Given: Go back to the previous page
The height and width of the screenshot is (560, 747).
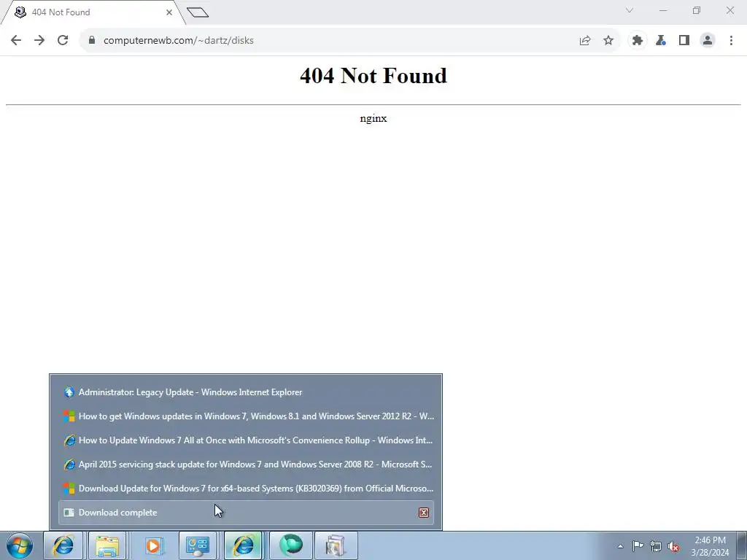Looking at the screenshot, I should pos(16,41).
